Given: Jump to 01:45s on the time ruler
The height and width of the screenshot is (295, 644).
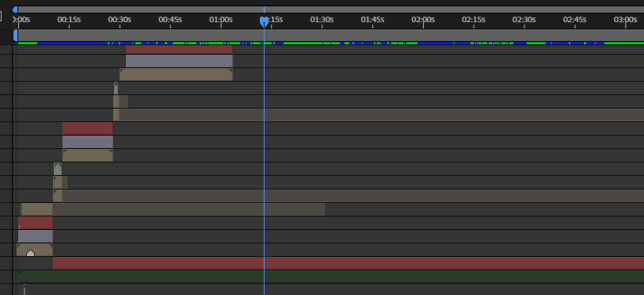Looking at the screenshot, I should (x=372, y=20).
